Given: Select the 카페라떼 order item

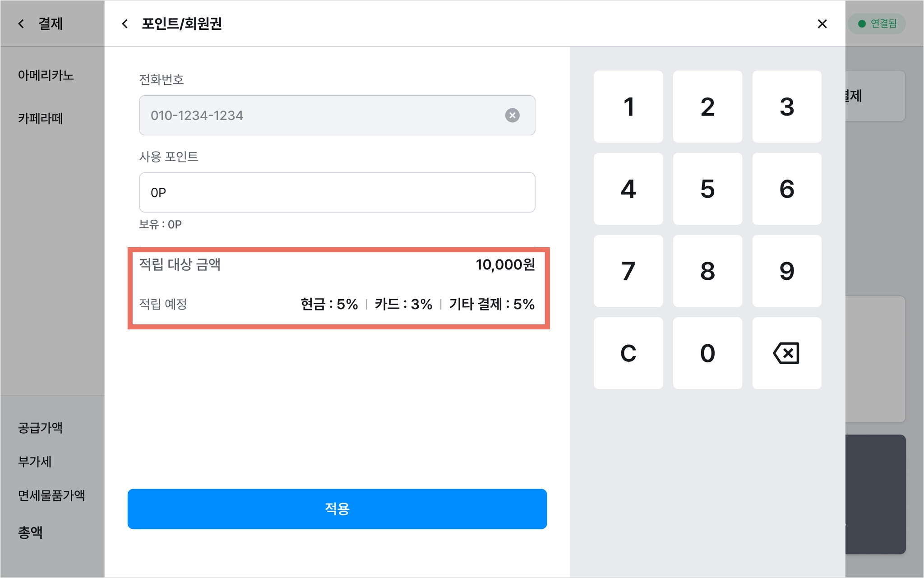Looking at the screenshot, I should pyautogui.click(x=40, y=118).
